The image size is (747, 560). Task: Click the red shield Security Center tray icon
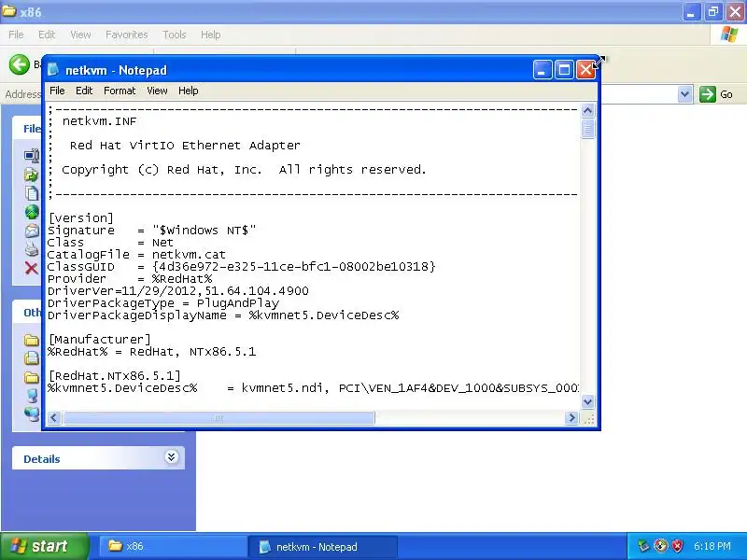pyautogui.click(x=677, y=546)
